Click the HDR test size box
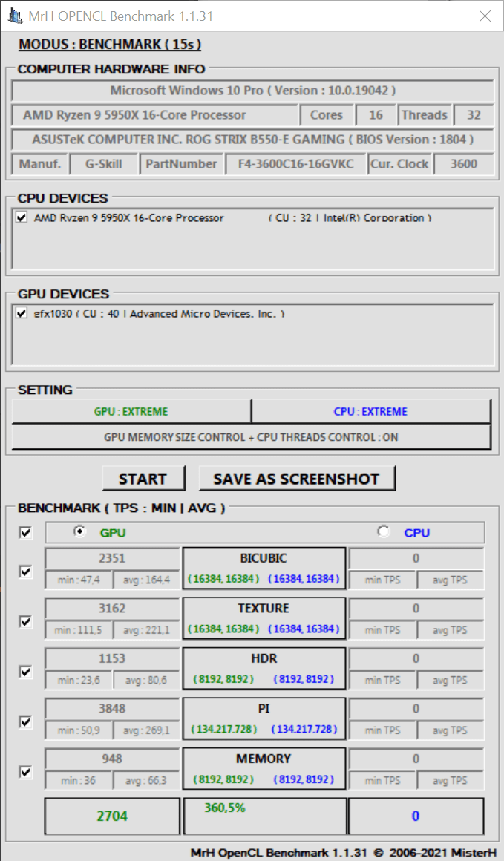This screenshot has height=861, width=504. tap(264, 668)
